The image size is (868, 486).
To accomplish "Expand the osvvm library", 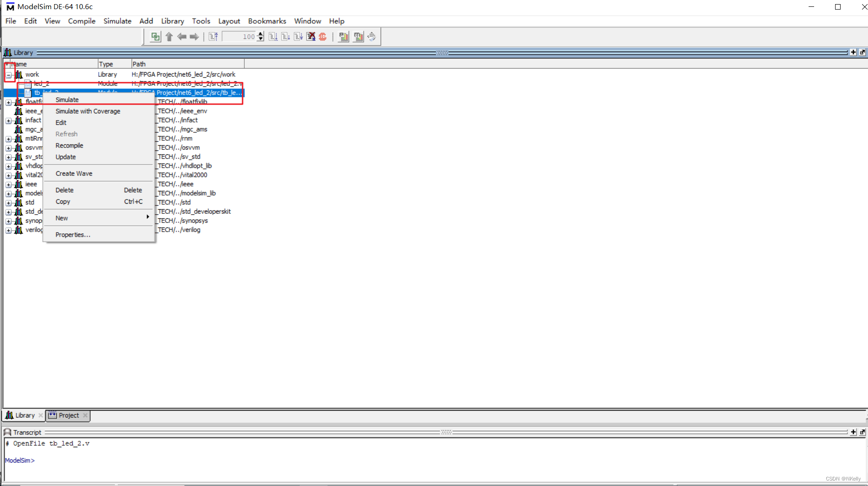I will 9,148.
